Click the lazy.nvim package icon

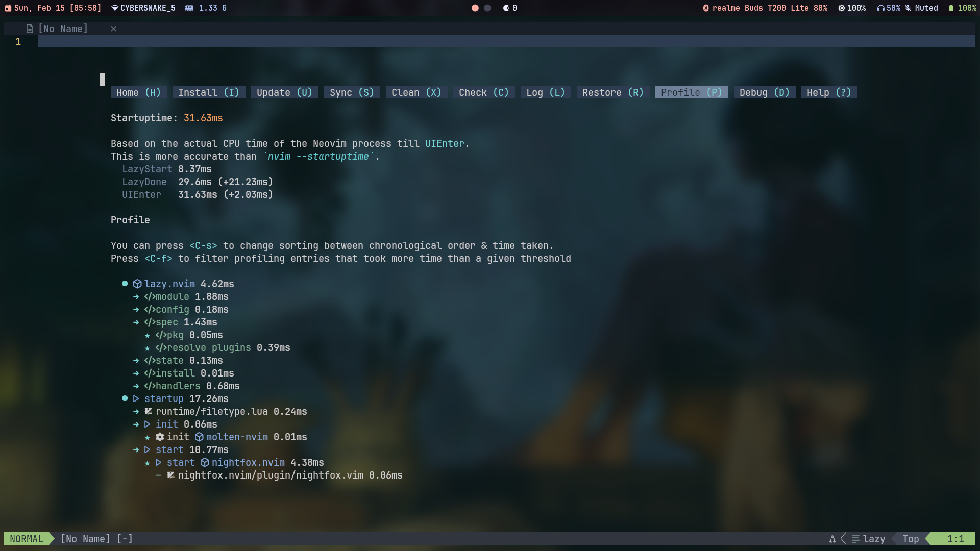click(x=137, y=284)
